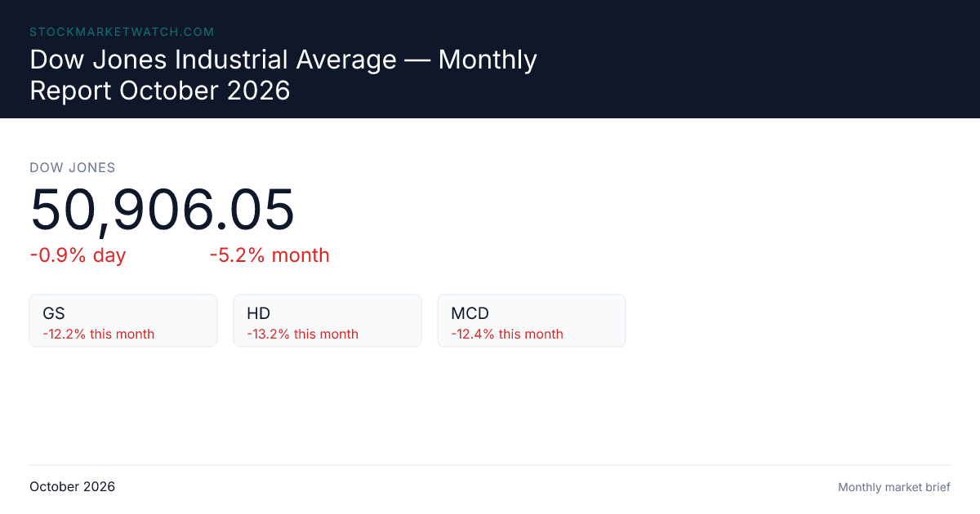Open the MCD stock card
Viewport: 980px width, 514px height.
click(532, 321)
